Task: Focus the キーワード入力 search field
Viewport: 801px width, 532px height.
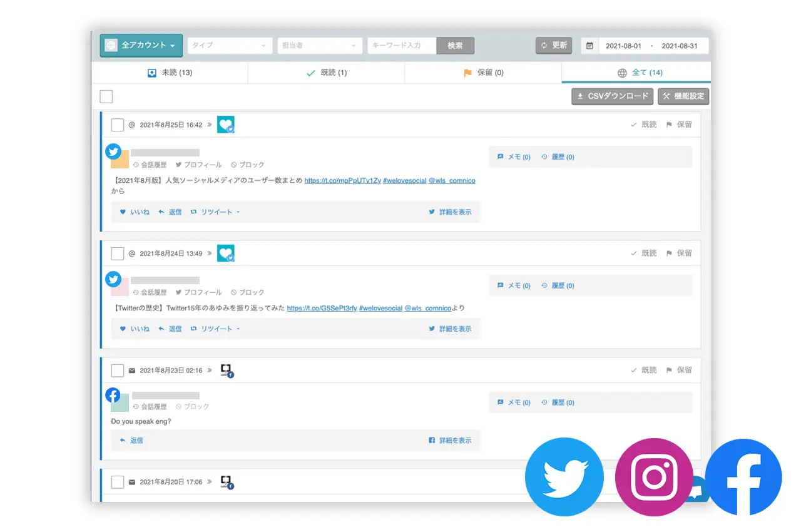Action: [x=402, y=46]
